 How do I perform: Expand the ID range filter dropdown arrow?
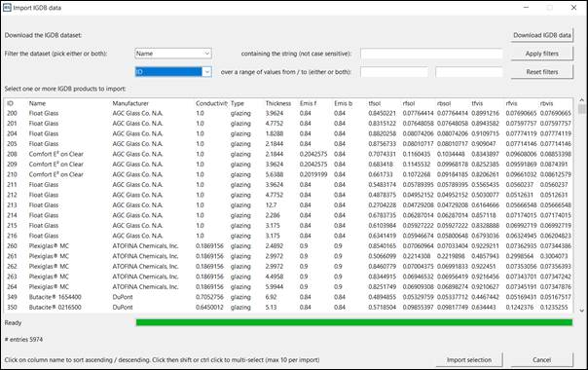[206, 72]
